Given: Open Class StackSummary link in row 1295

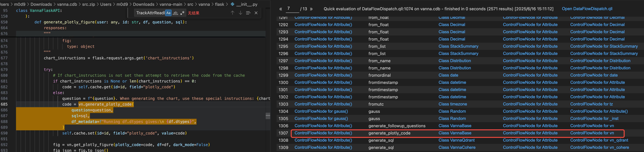Looking at the screenshot, I should 458,46.
